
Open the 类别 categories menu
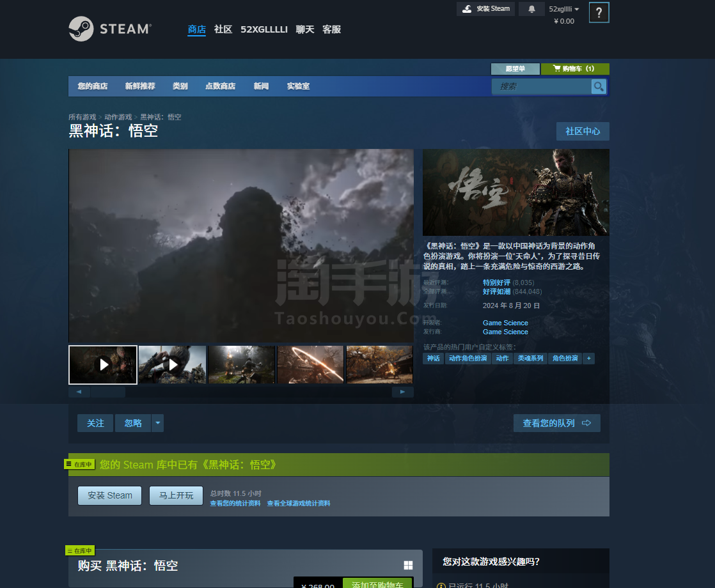pos(180,86)
